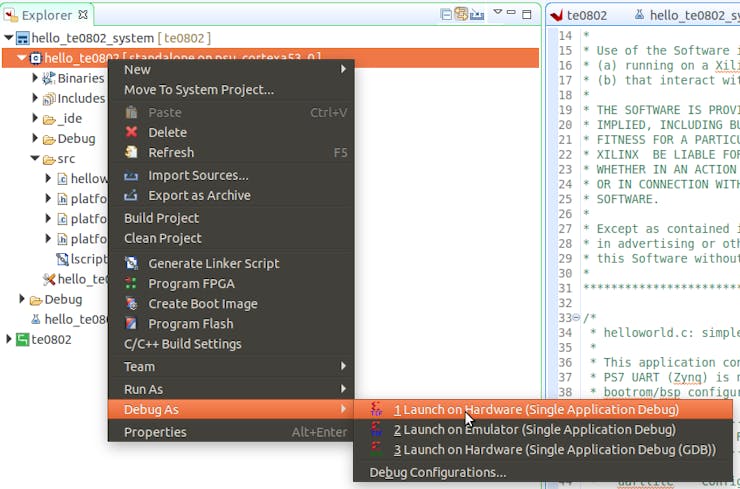Screen dimensions: 740x489
Task: Collapse the hello_te0802_system project node
Action: coord(8,38)
